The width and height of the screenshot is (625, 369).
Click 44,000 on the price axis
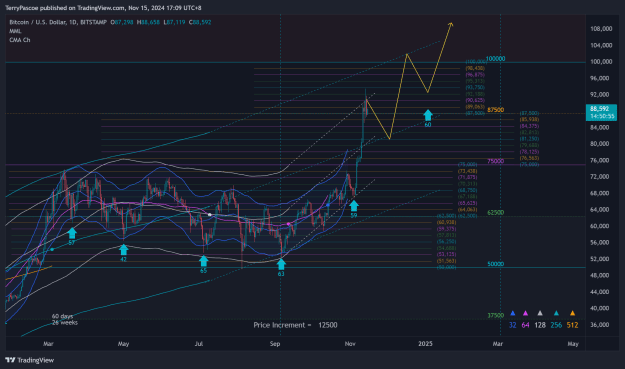tap(599, 292)
